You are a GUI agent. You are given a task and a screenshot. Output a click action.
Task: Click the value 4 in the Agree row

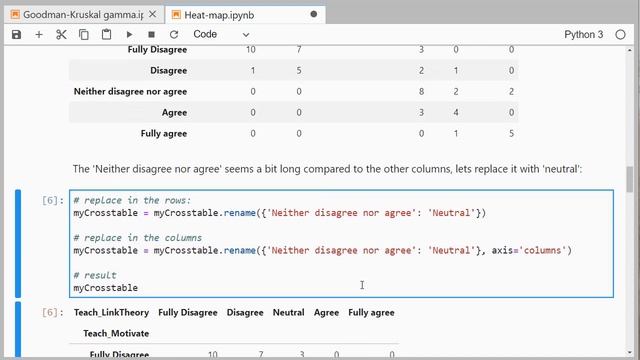point(456,113)
